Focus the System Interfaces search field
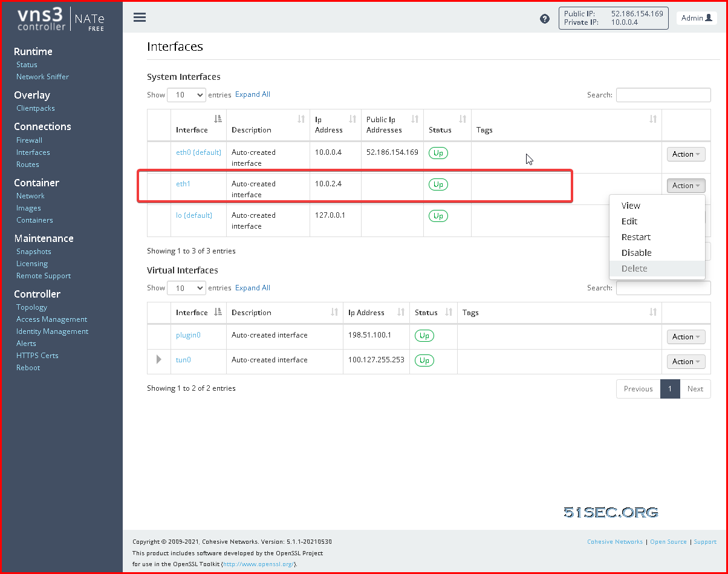The image size is (728, 574). click(663, 95)
